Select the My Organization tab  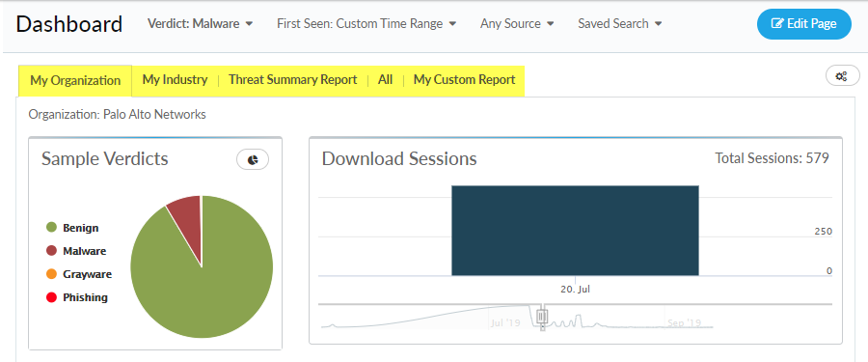point(75,81)
